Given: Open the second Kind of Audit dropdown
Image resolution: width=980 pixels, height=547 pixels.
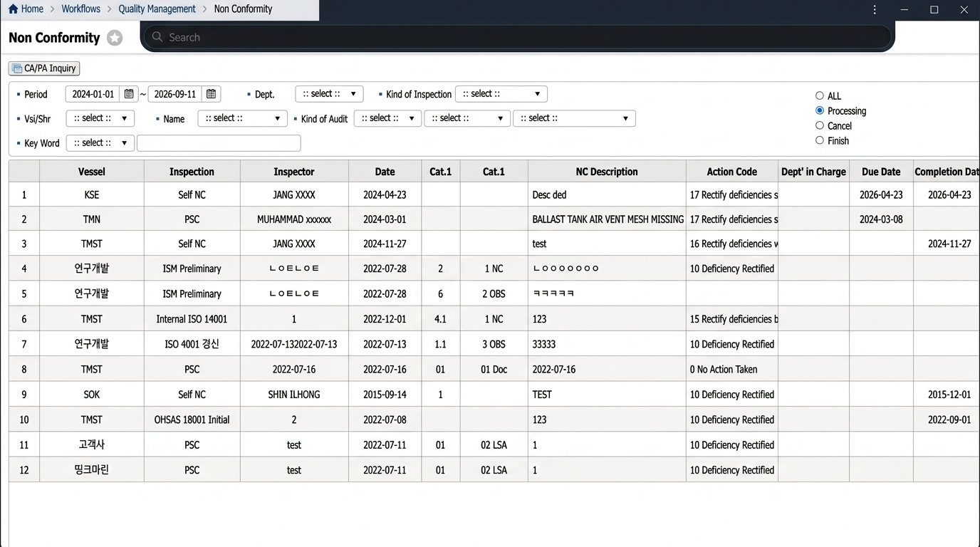Looking at the screenshot, I should (467, 118).
